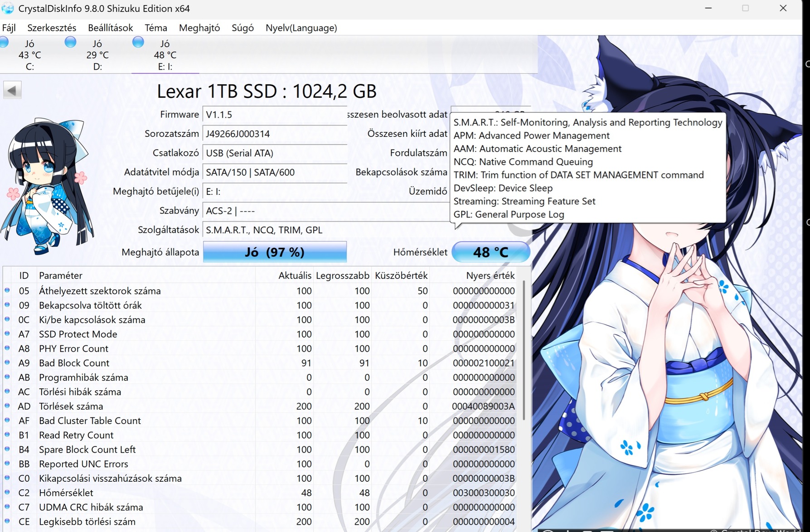
Task: Click the 48 °C temperature button
Action: [x=491, y=252]
